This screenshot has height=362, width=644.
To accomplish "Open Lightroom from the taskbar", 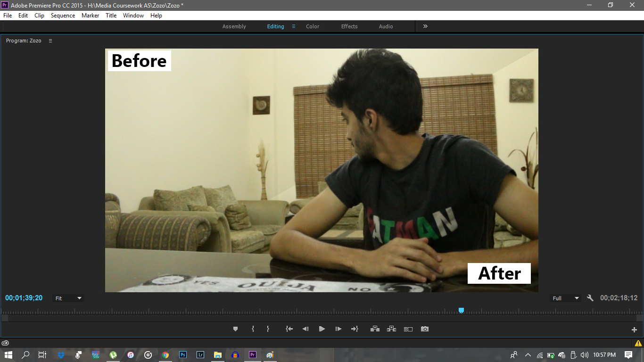I will coord(200,355).
